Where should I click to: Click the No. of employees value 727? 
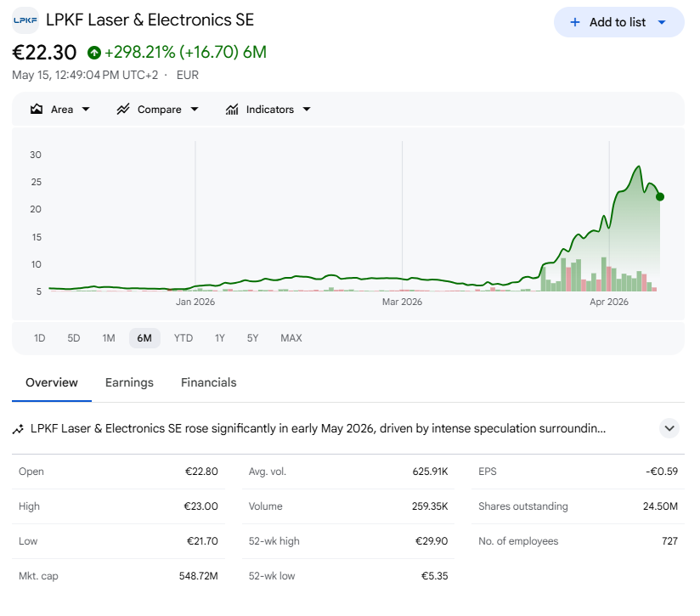tap(669, 541)
